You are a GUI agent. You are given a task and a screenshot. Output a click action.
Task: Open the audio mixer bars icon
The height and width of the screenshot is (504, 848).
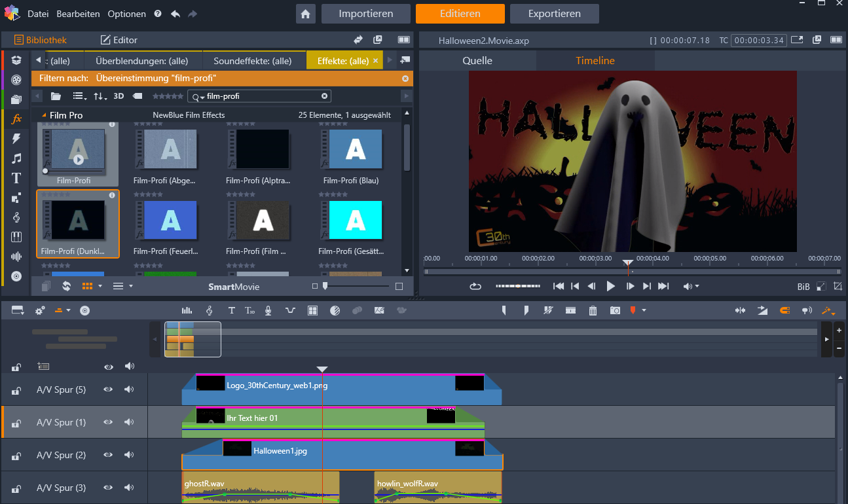click(x=187, y=310)
